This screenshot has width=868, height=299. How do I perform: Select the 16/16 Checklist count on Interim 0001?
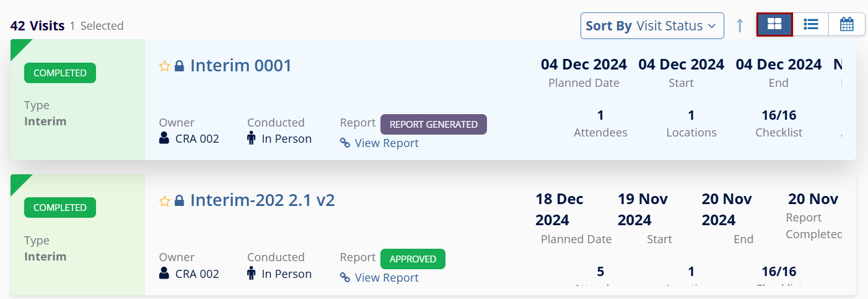point(779,115)
